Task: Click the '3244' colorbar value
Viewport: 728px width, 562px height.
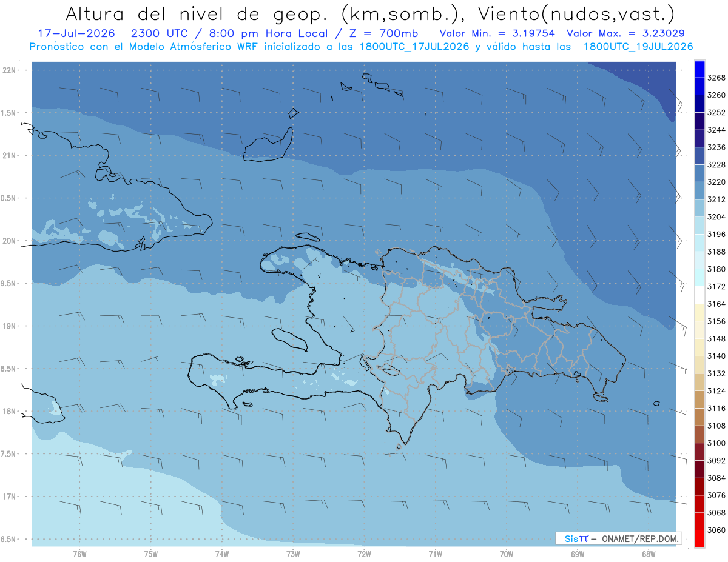Action: click(x=716, y=130)
